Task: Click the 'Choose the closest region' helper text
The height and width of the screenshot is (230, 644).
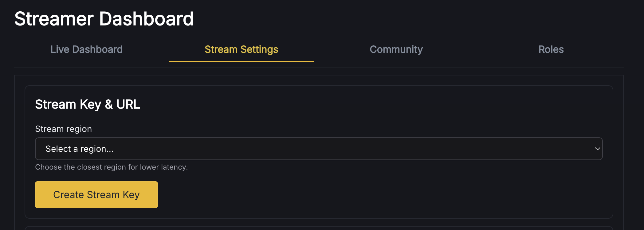Action: (x=111, y=167)
